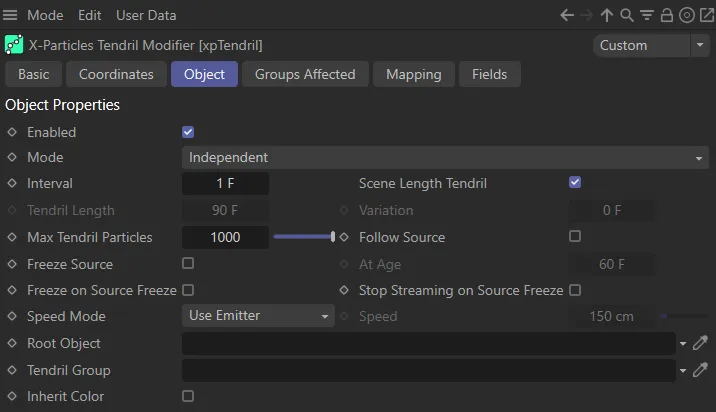The height and width of the screenshot is (412, 716).
Task: Open the search magnifier icon
Action: [626, 15]
